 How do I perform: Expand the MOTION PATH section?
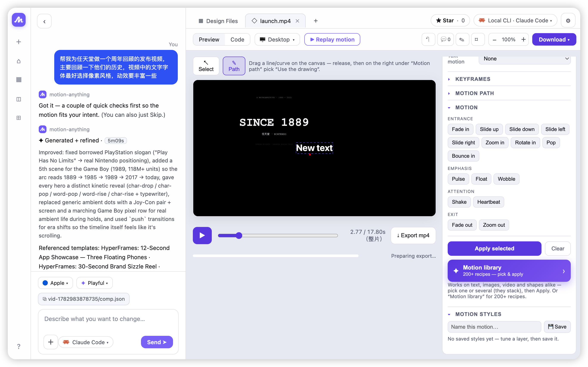pos(509,93)
